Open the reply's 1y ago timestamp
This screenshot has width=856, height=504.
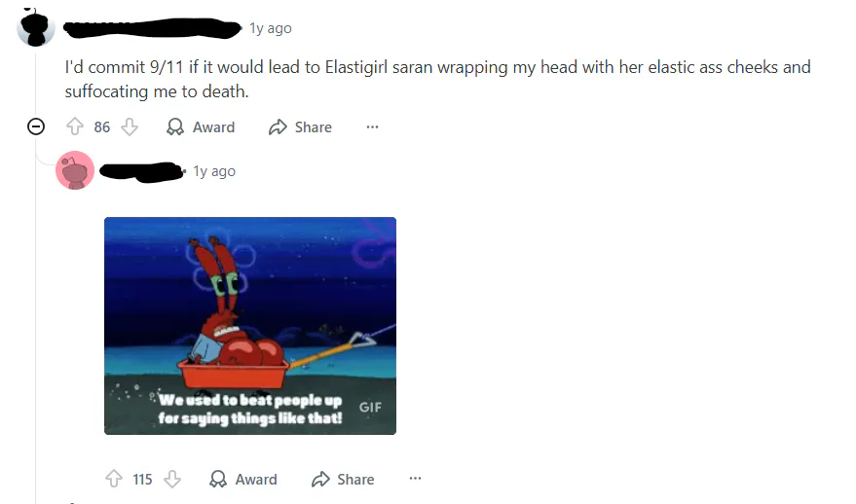coord(214,171)
